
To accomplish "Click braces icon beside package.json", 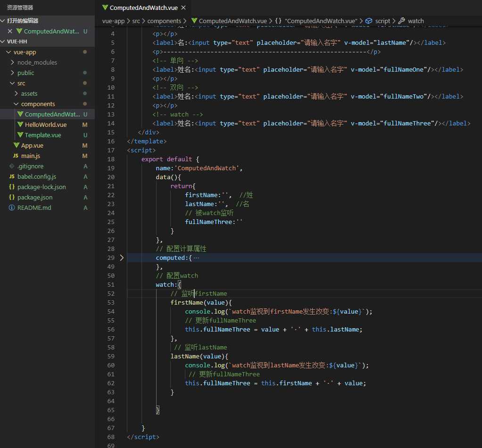I will [x=12, y=197].
